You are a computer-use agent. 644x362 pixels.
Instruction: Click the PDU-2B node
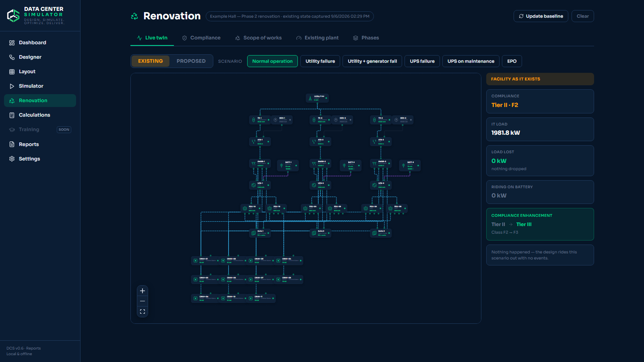pyautogui.click(x=336, y=208)
